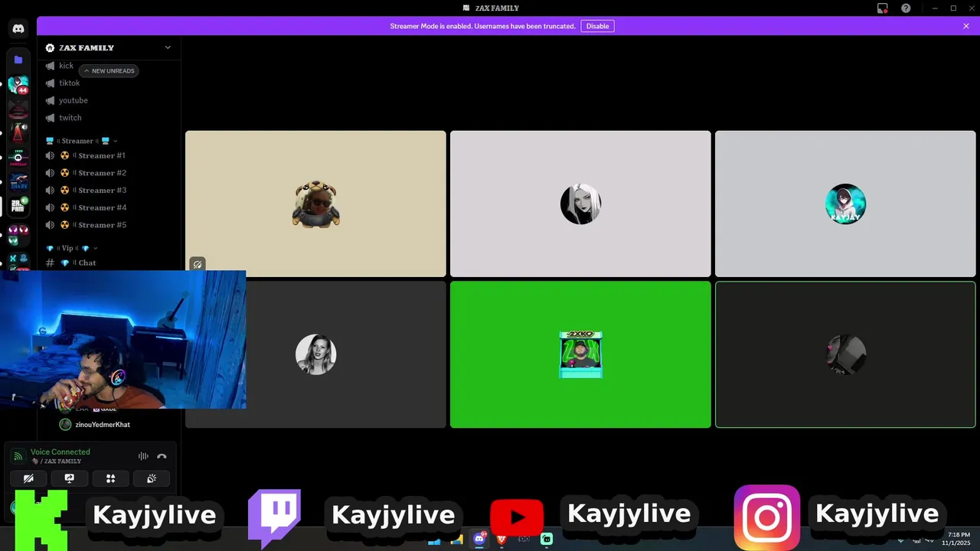Open File Explorer in the taskbar

457,540
